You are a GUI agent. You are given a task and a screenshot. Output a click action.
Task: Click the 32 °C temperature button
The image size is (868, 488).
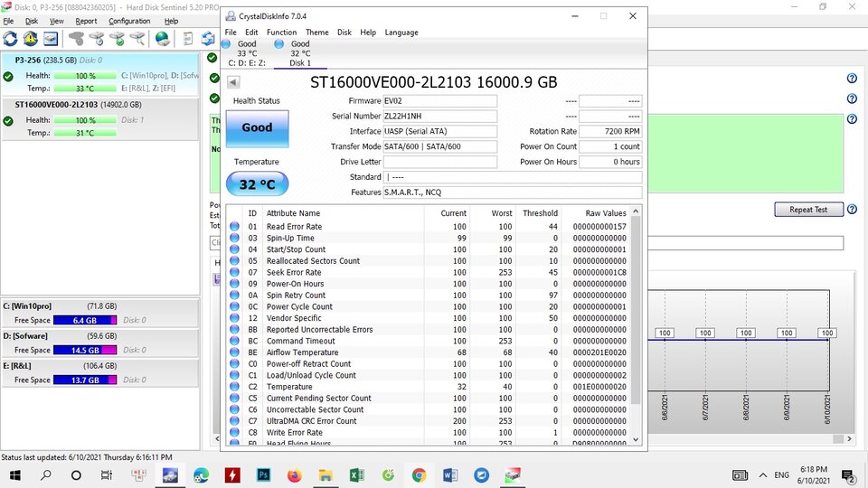click(x=257, y=183)
